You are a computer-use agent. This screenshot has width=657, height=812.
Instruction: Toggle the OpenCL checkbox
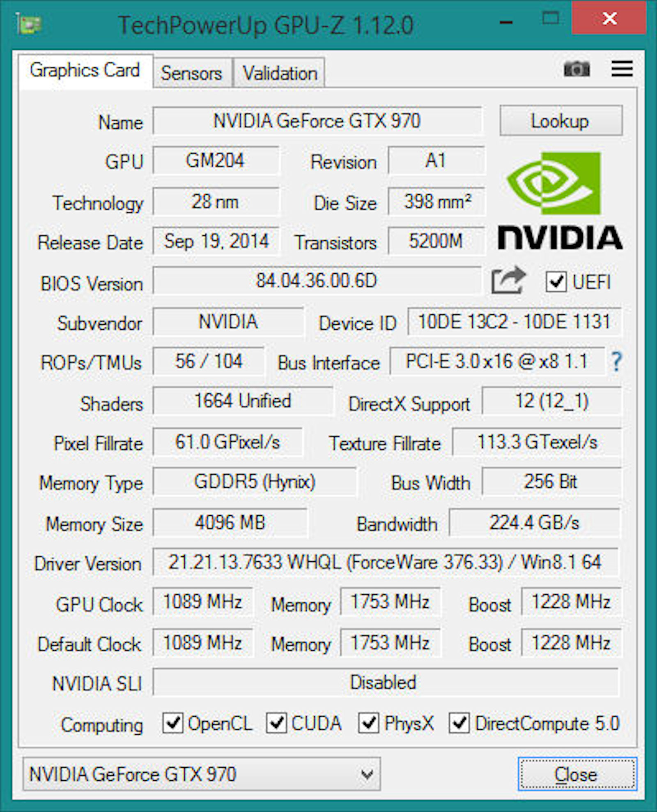pyautogui.click(x=172, y=723)
